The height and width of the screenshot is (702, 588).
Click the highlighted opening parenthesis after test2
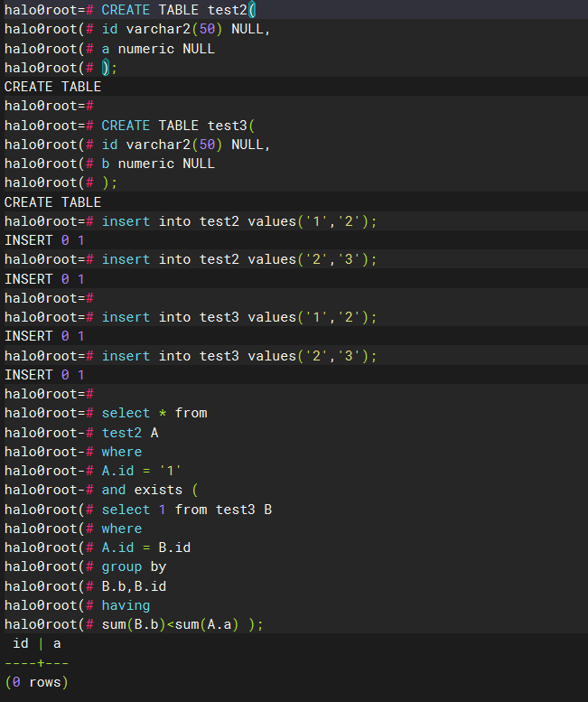(x=252, y=10)
